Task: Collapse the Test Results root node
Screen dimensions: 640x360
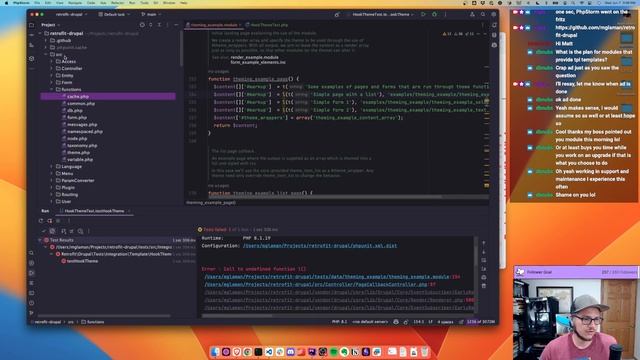Action: point(40,240)
